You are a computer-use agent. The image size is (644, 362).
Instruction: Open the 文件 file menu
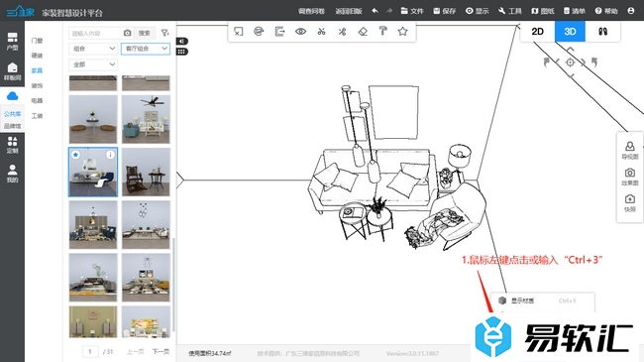pyautogui.click(x=412, y=11)
